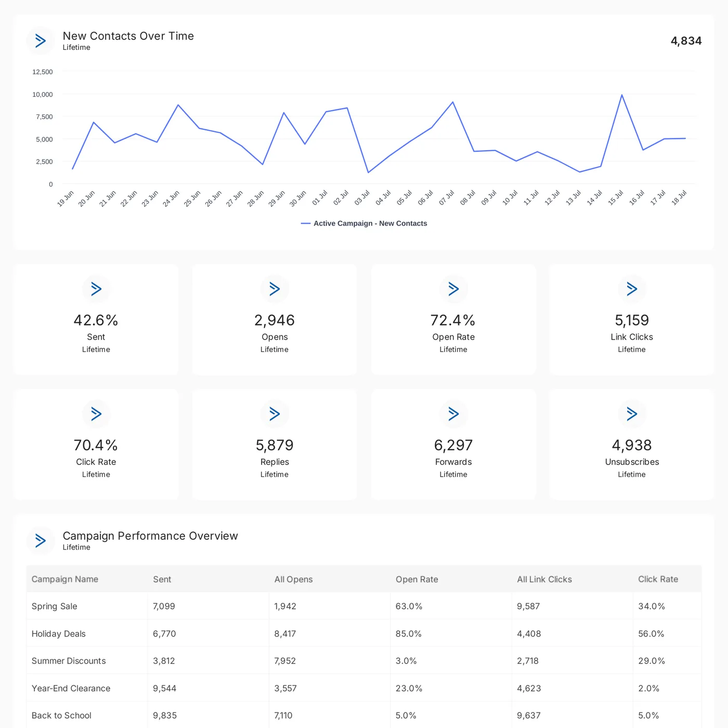Click the ActiveCampaign icon on the Forwards card
728x728 pixels.
(453, 414)
